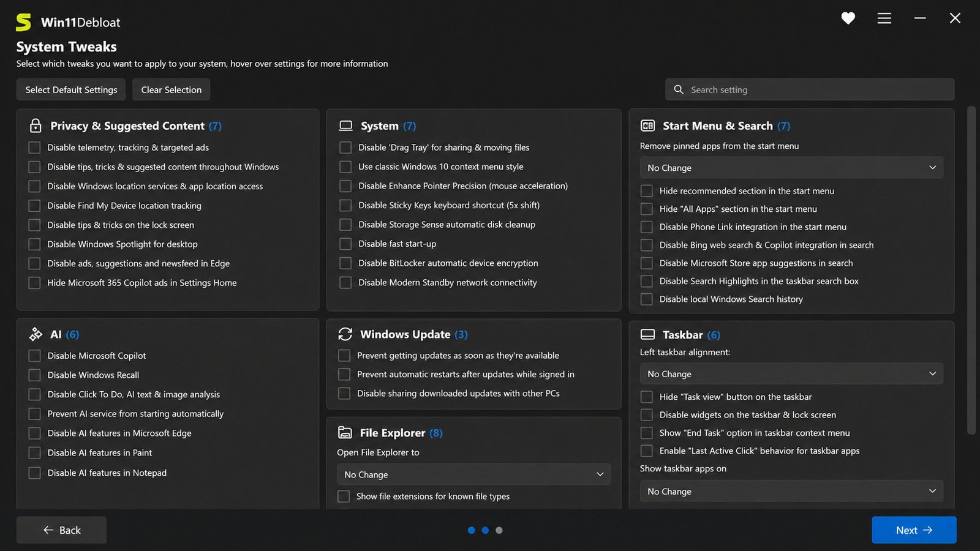Click the vertical scrollbar on the right

(x=971, y=270)
